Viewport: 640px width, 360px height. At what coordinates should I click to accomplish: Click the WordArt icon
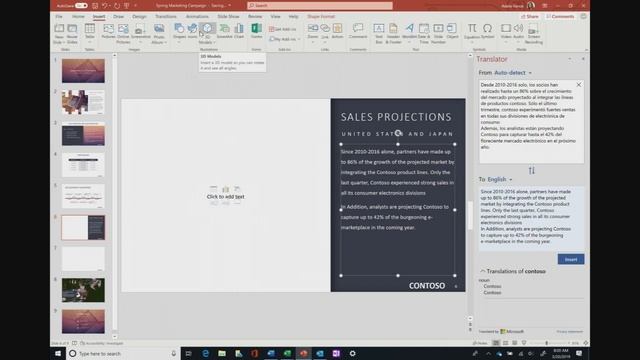point(409,28)
